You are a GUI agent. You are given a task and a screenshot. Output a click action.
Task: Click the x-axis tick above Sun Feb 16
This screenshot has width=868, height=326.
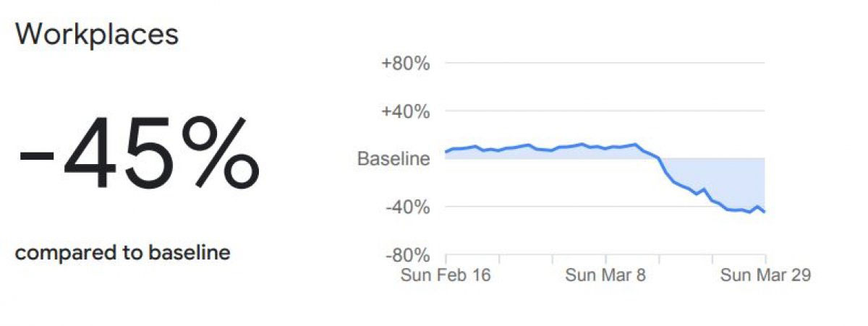pyautogui.click(x=446, y=259)
